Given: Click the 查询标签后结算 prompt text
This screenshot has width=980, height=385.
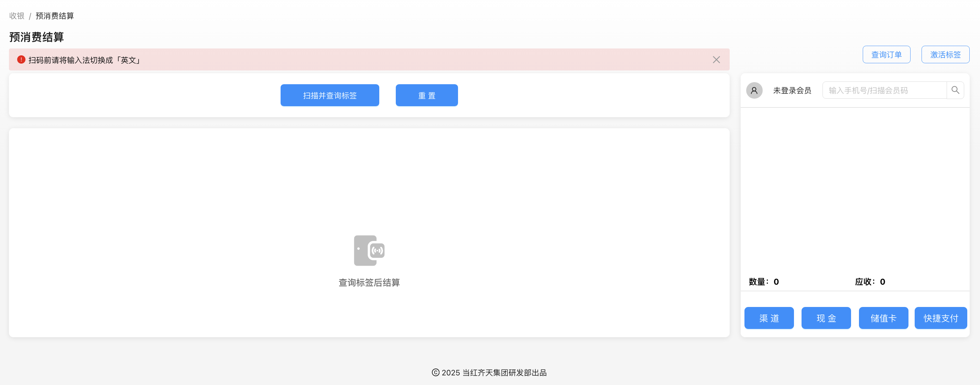Looking at the screenshot, I should click(368, 282).
